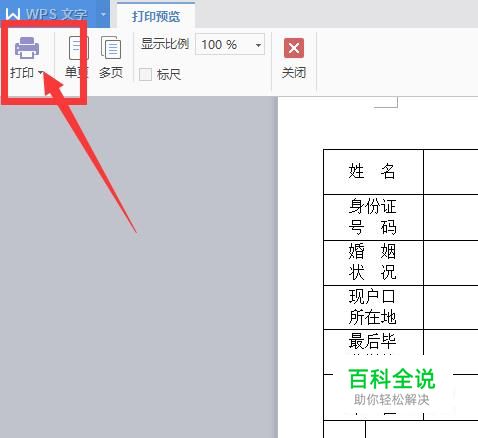Screen dimensions: 478x438
Task: Open the 打印 dropdown arrow
Action: click(x=41, y=72)
